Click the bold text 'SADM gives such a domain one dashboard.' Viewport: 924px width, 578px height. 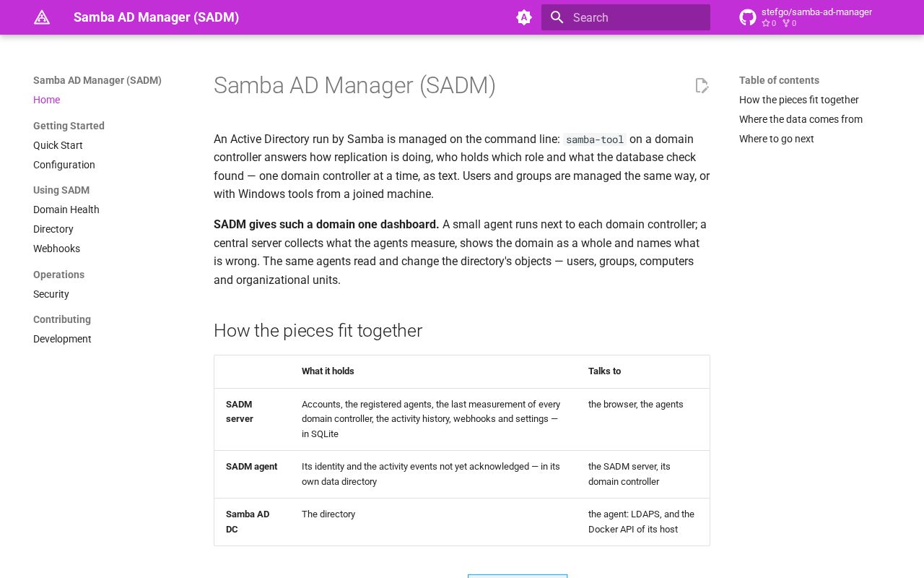coord(326,224)
